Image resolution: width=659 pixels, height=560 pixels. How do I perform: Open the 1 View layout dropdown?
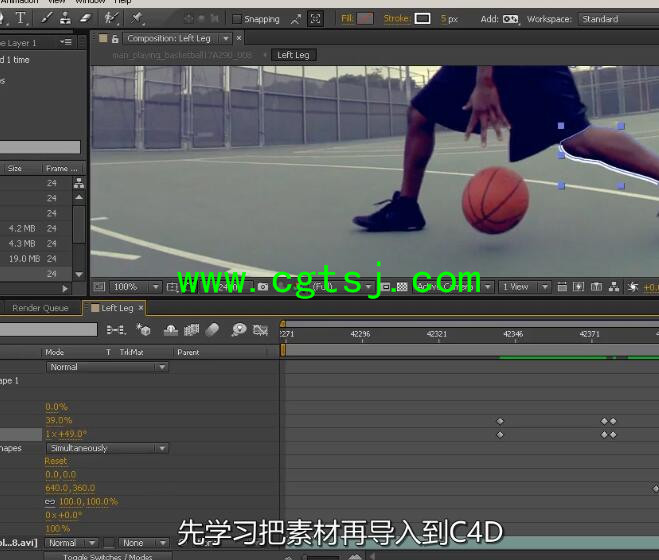click(525, 287)
